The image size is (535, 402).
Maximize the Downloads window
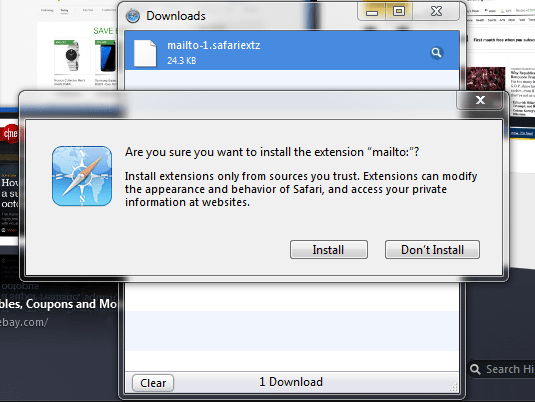pos(399,12)
